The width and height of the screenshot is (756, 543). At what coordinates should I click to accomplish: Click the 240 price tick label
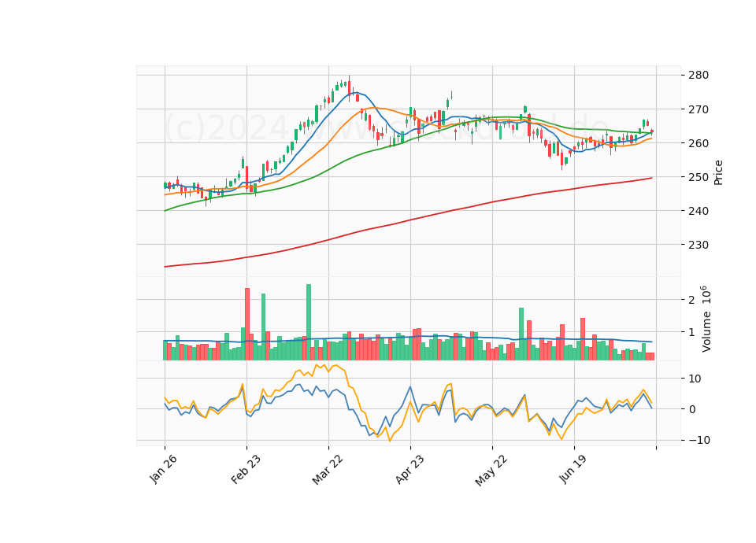click(x=699, y=211)
